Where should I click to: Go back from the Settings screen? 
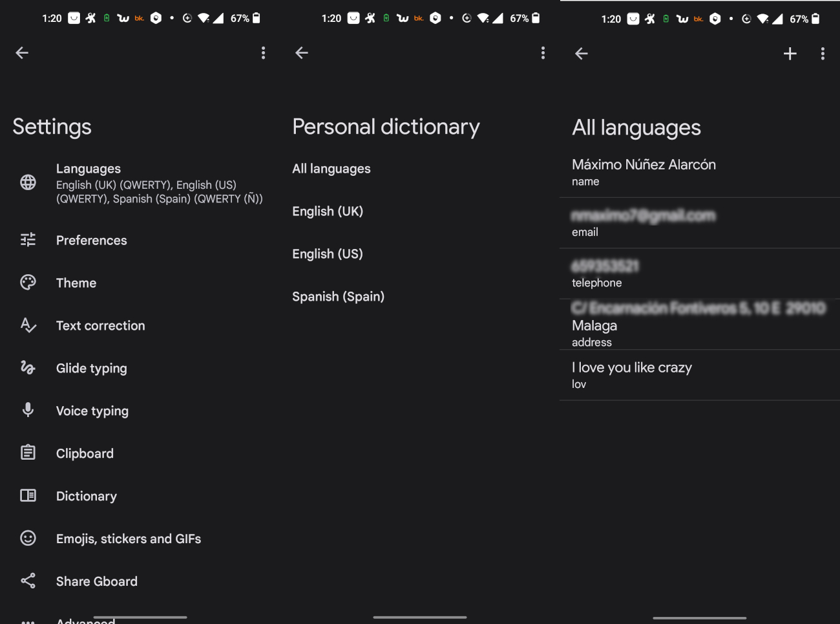coord(22,53)
